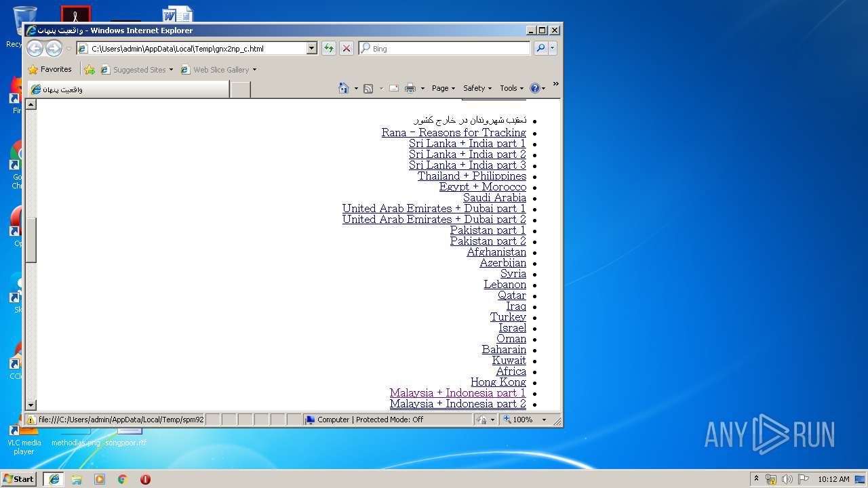Select the واقعیت پنهان browser tab
Viewport: 868px width, 488px height.
click(127, 89)
